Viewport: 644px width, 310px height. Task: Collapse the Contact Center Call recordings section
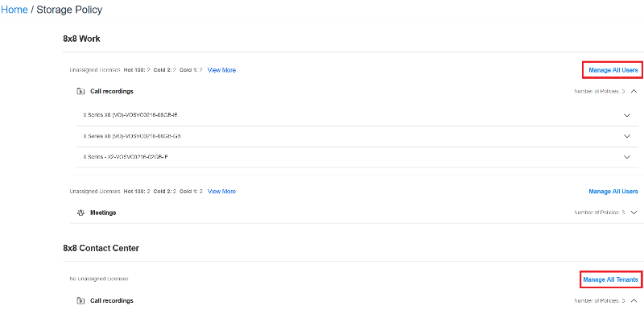point(634,300)
